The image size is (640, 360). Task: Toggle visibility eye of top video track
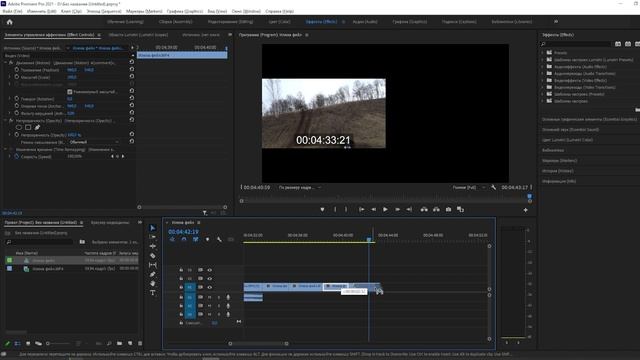209,270
